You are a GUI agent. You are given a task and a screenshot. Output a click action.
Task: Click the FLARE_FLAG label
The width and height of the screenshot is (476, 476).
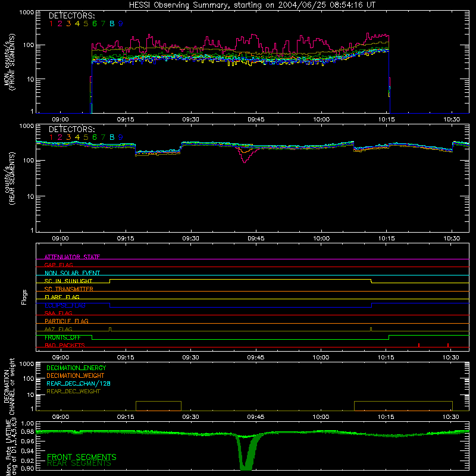pyautogui.click(x=62, y=297)
